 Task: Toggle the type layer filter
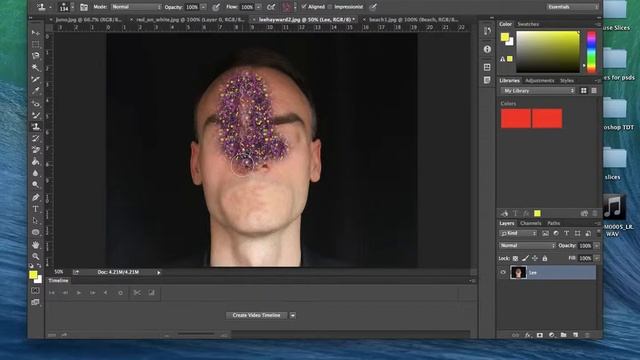pos(567,233)
